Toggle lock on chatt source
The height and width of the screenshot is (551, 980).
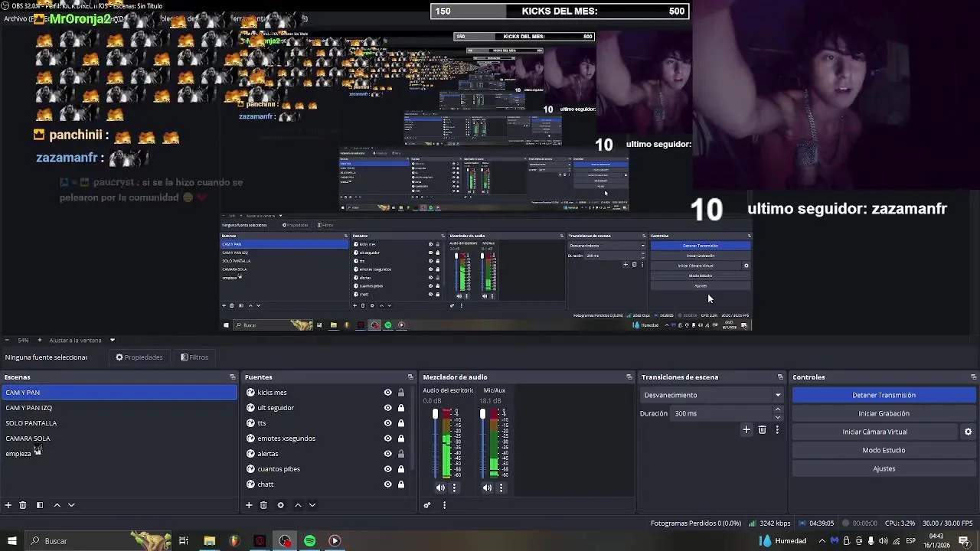tap(400, 484)
